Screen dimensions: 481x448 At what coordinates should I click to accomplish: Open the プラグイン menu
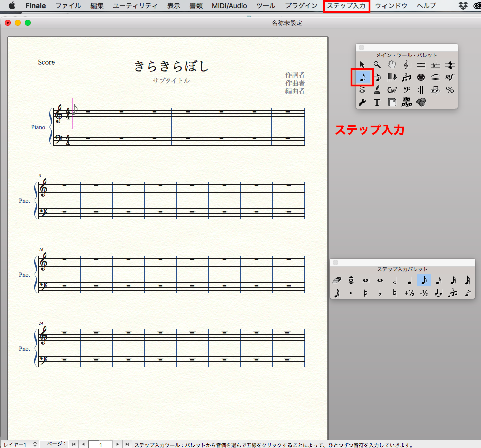coord(301,6)
